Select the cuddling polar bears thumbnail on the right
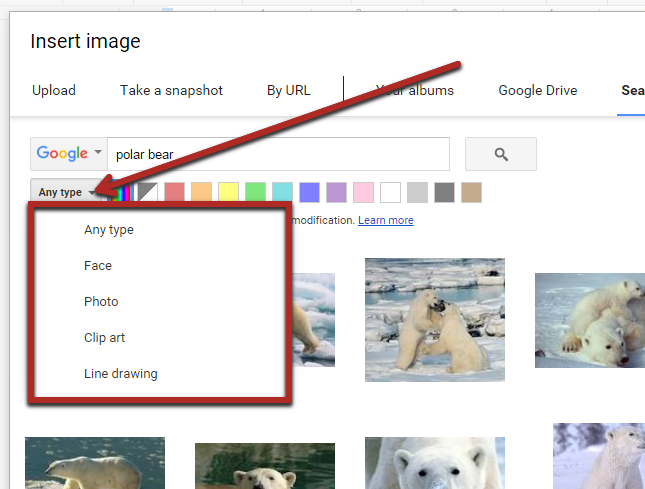 click(x=590, y=320)
